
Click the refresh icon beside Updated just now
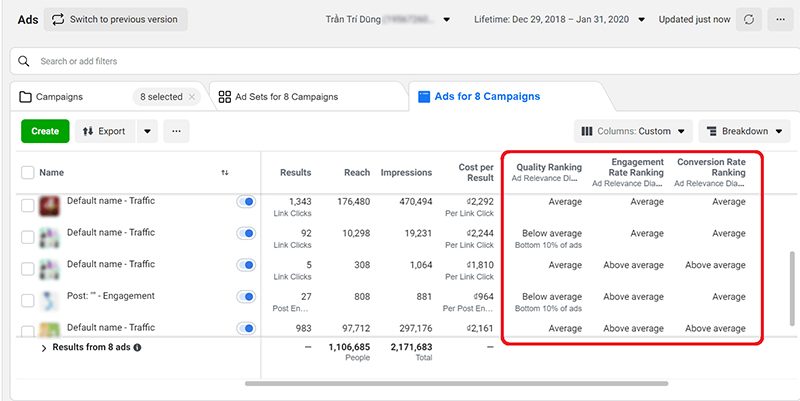click(748, 19)
